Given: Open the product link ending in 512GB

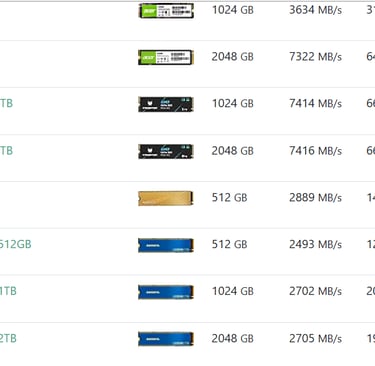Looking at the screenshot, I should click(15, 244).
